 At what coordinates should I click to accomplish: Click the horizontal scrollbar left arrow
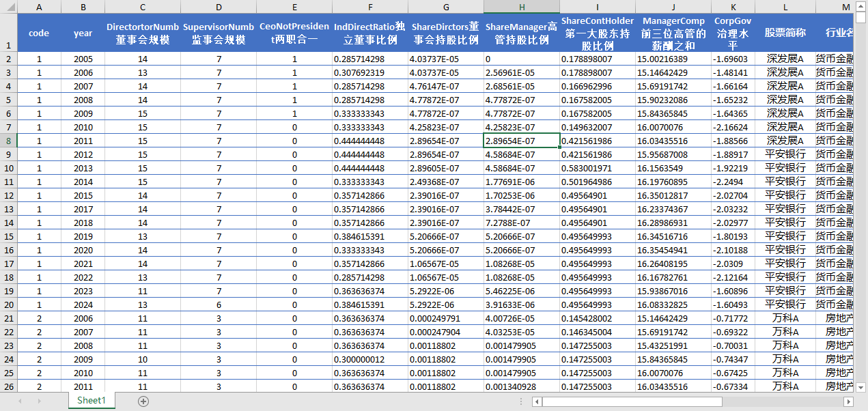(x=537, y=401)
